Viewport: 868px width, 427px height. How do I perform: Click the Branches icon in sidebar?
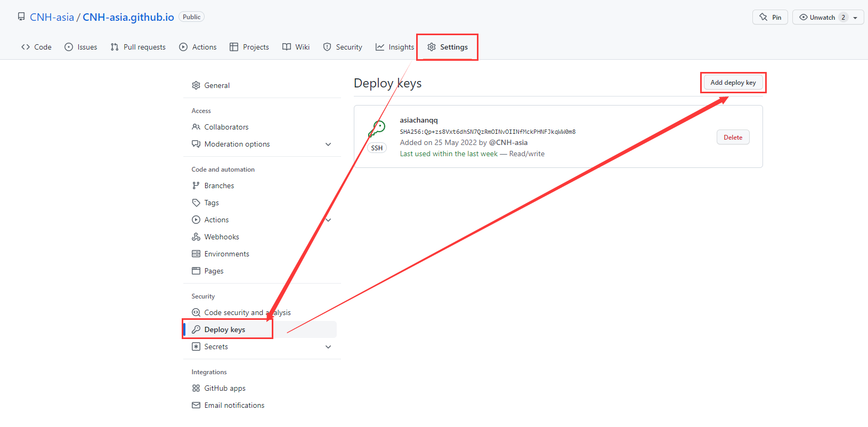pyautogui.click(x=196, y=186)
